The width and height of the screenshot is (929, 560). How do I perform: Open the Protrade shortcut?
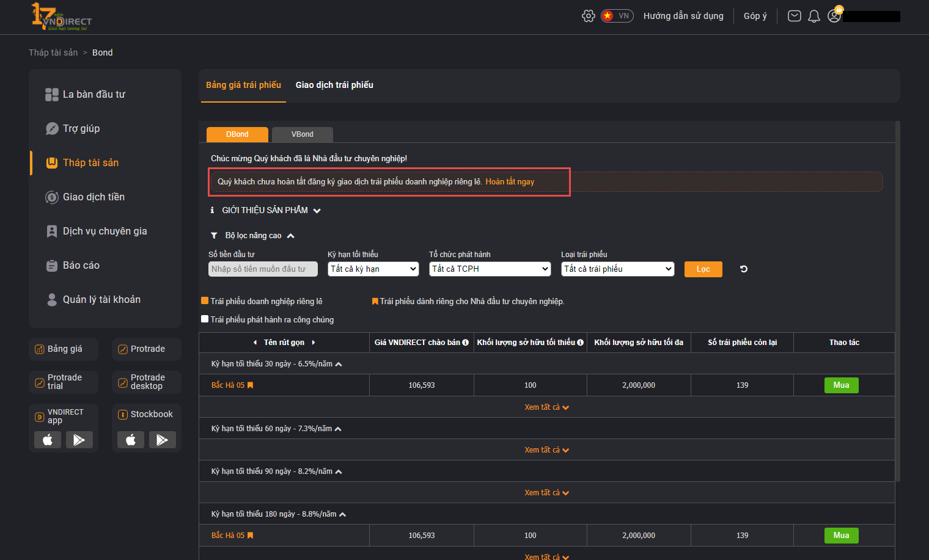[147, 349]
